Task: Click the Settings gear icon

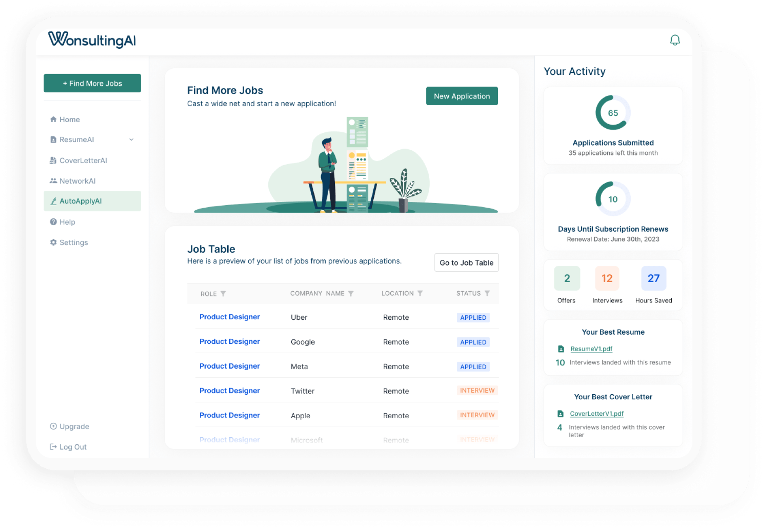Action: [53, 242]
